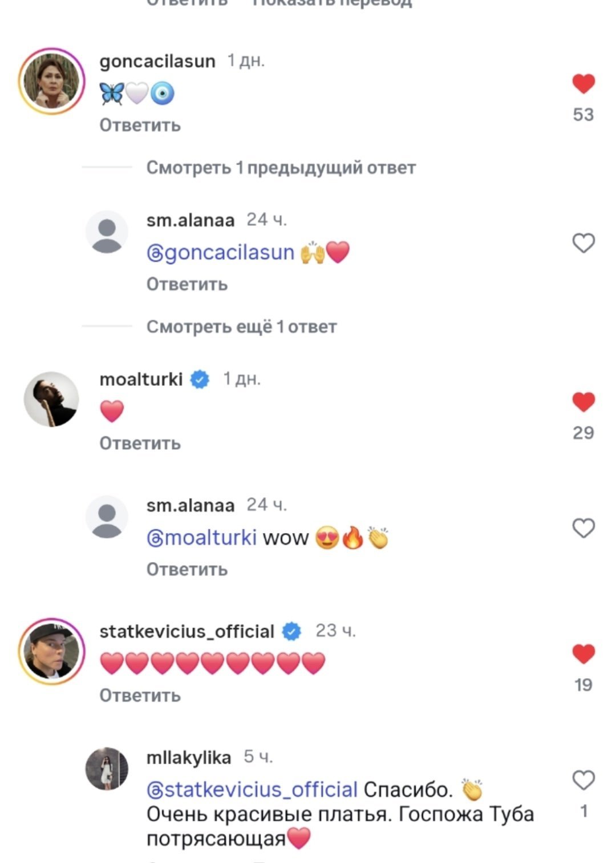Open the statkevicius_official username
The height and width of the screenshot is (863, 616).
tap(187, 631)
